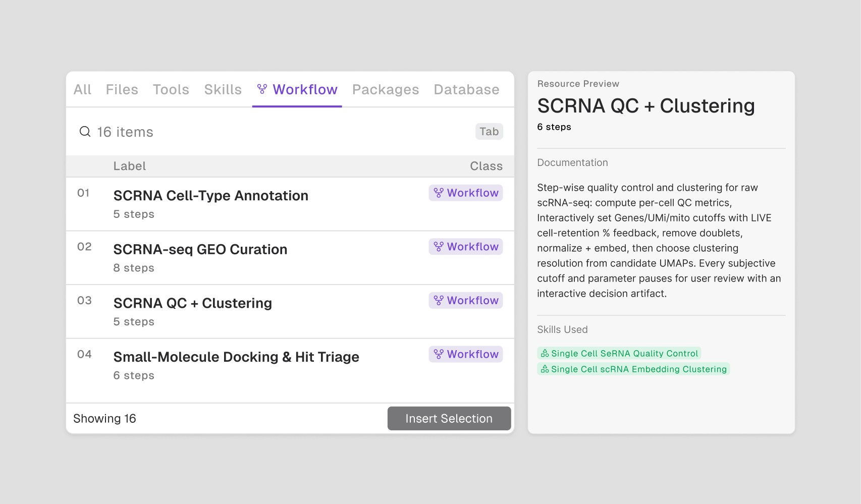861x504 pixels.
Task: Select SCRNA-seq GEO Curation row
Action: click(290, 258)
